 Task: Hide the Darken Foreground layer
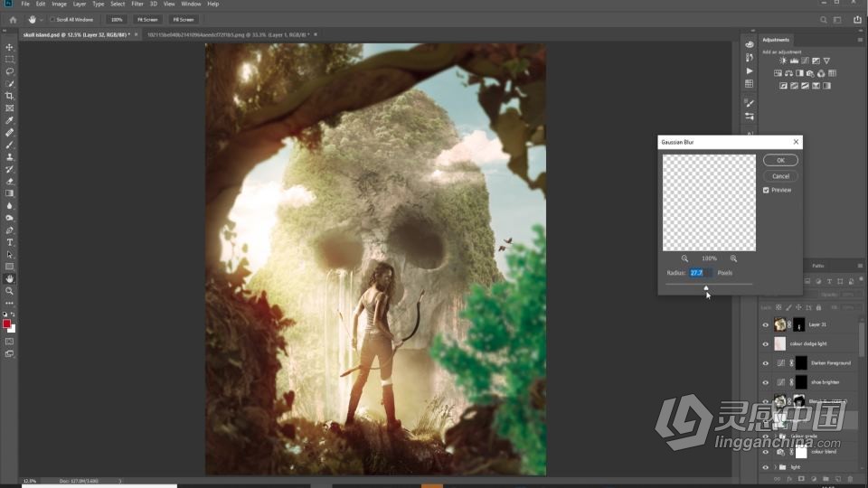(x=766, y=363)
